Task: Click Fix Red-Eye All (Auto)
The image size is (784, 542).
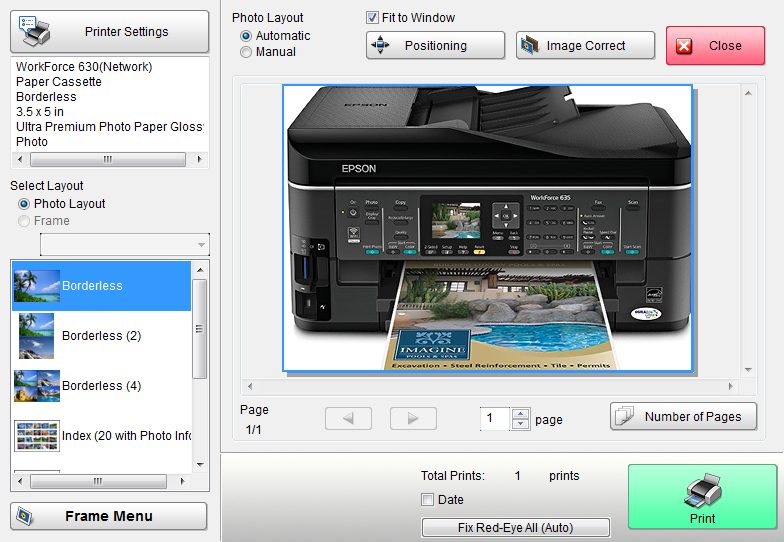Action: coord(516,528)
